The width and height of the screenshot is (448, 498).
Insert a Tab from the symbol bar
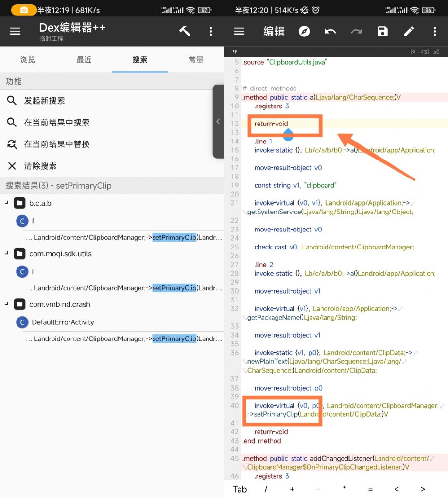(x=239, y=489)
